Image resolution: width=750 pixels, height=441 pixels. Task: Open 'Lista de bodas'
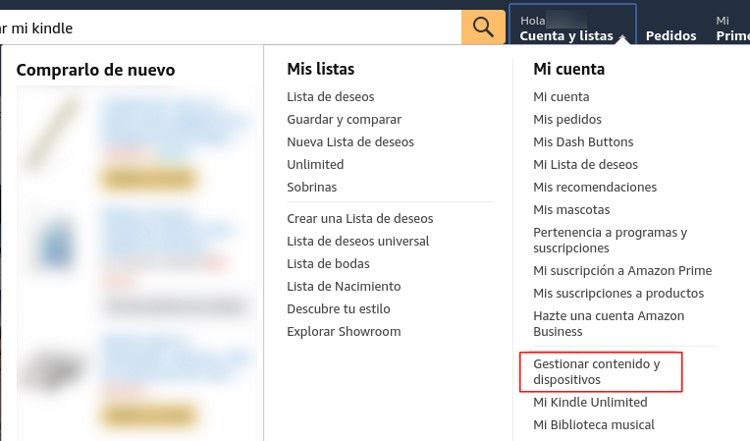[x=328, y=263]
